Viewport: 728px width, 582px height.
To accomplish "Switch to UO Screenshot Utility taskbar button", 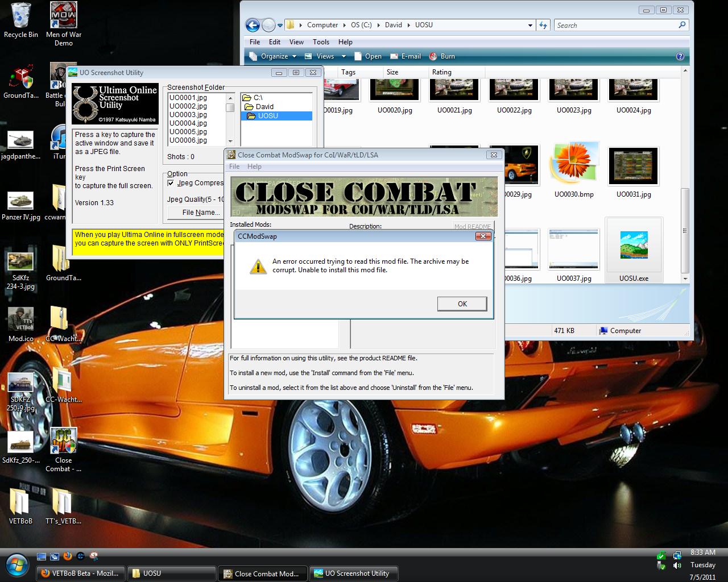I will tap(353, 573).
